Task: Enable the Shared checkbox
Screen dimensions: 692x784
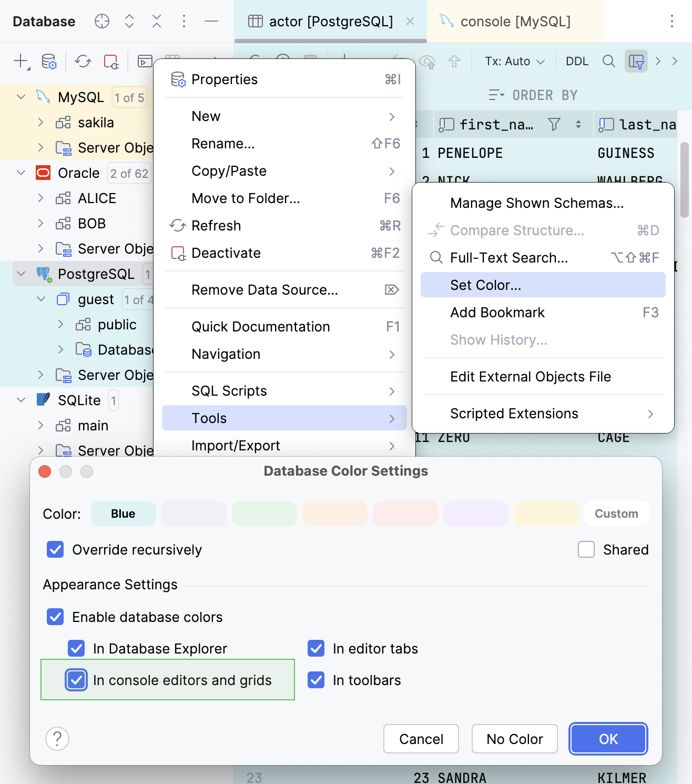Action: point(586,549)
